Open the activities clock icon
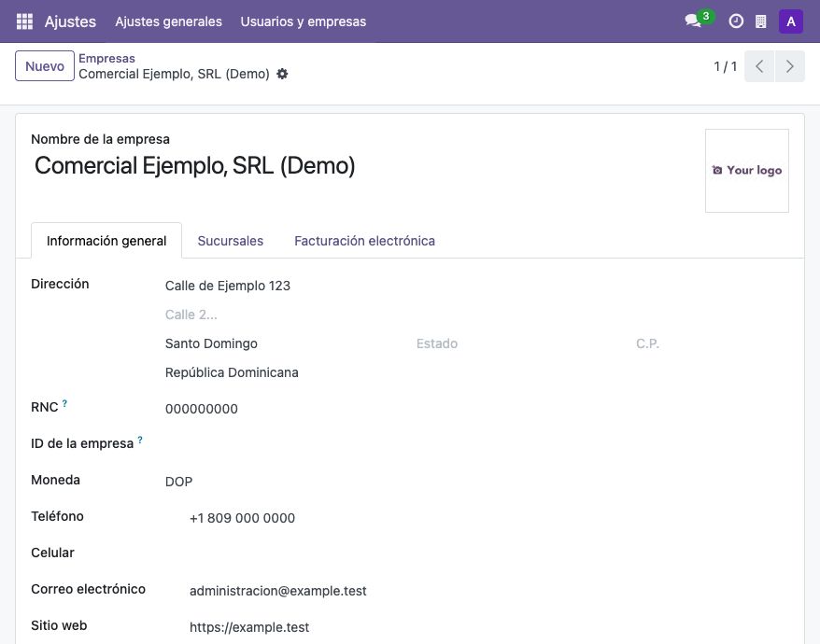The height and width of the screenshot is (644, 820). point(736,21)
